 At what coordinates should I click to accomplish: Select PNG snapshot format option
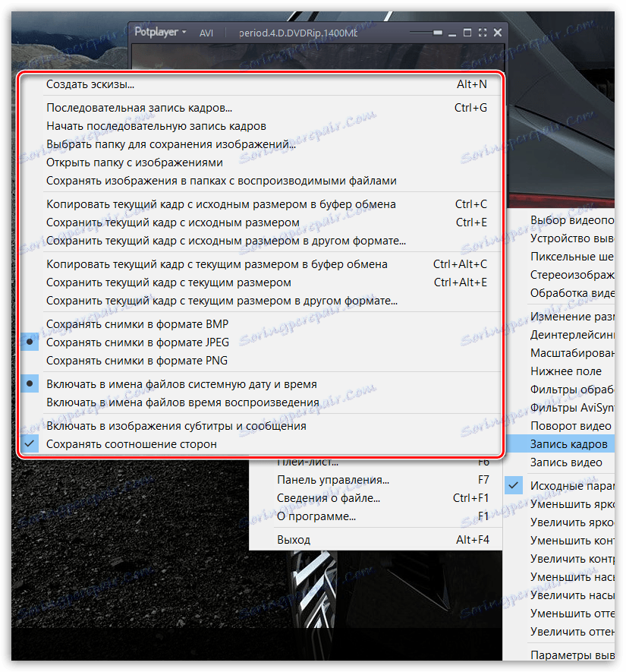[x=260, y=361]
